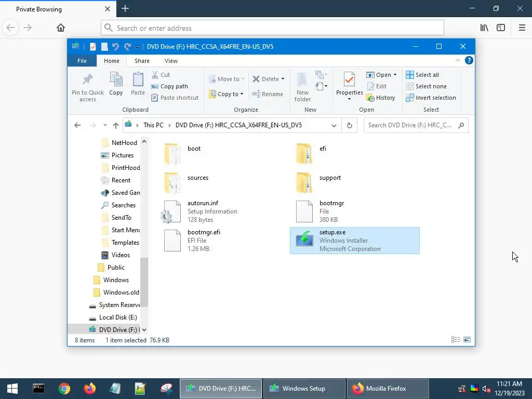The width and height of the screenshot is (532, 399).
Task: Open new Firefox tab plus button
Action: coord(125,9)
